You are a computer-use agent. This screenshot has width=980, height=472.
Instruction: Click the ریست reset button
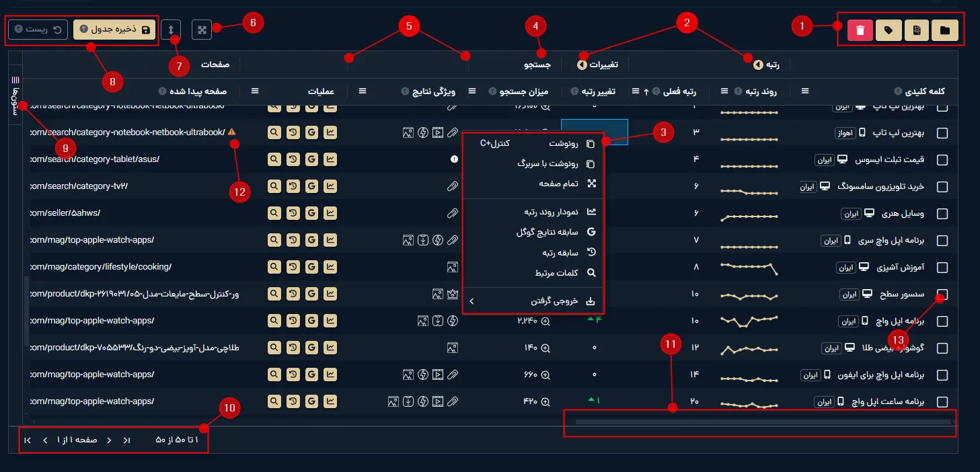click(38, 30)
